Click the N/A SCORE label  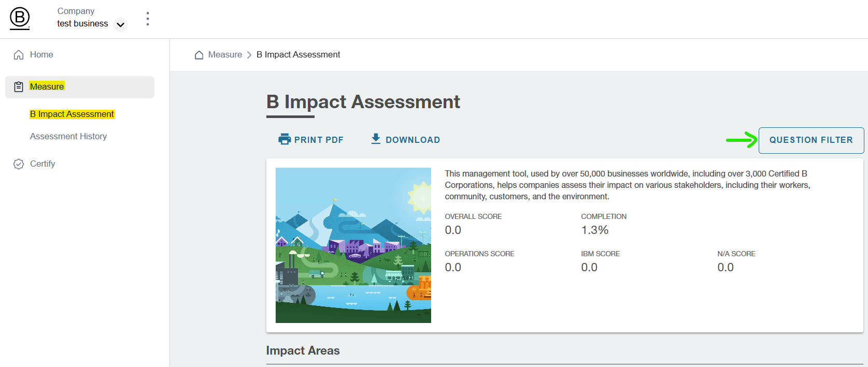point(736,254)
